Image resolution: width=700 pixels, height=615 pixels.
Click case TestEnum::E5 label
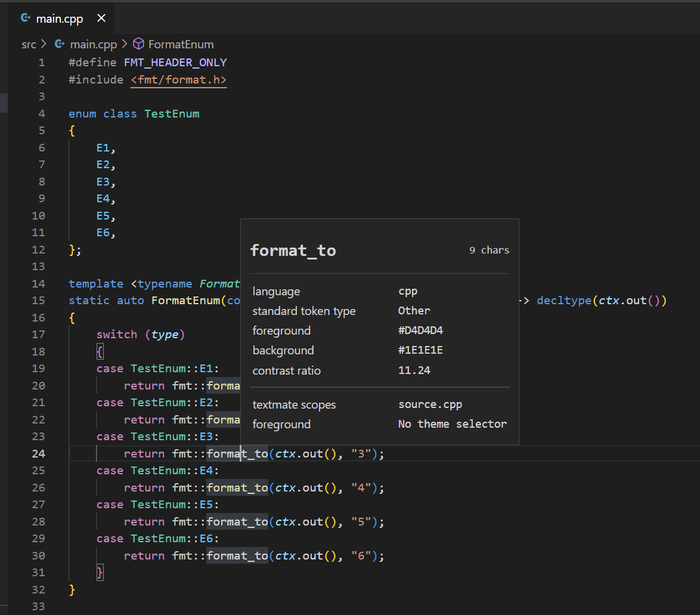pos(157,504)
